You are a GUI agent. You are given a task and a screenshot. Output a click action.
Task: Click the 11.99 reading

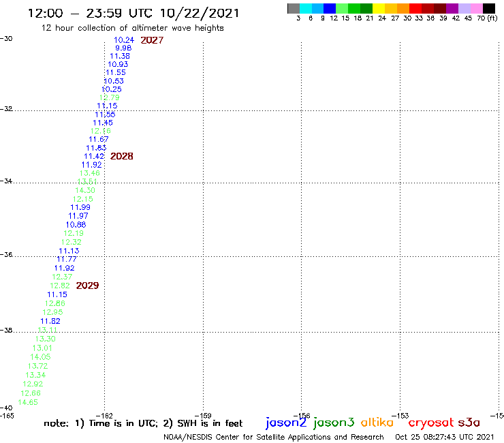(80, 207)
